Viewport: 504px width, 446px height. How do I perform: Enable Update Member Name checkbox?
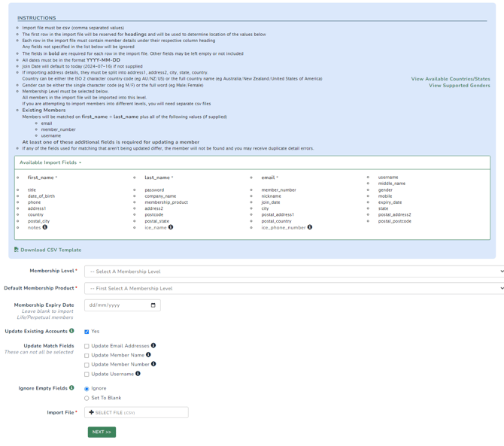pos(87,356)
